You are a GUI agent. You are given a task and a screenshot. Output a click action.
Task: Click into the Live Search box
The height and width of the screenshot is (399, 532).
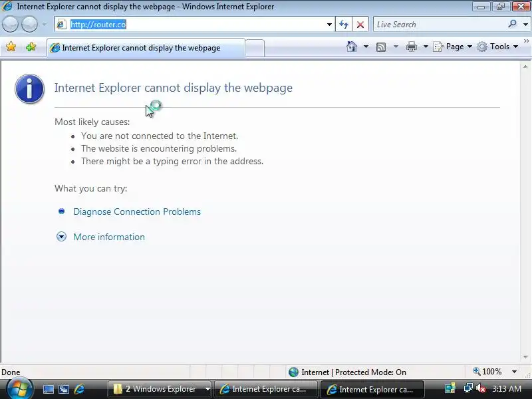pos(440,25)
